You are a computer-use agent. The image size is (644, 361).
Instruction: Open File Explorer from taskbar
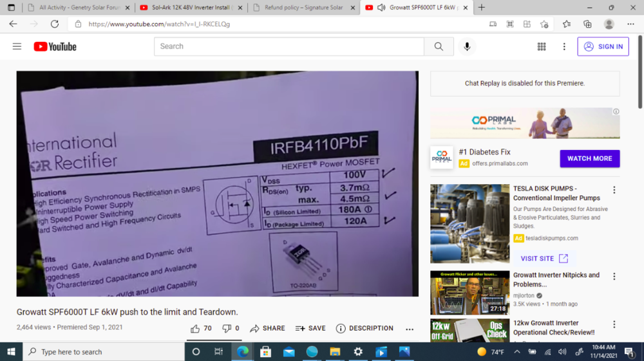335,351
